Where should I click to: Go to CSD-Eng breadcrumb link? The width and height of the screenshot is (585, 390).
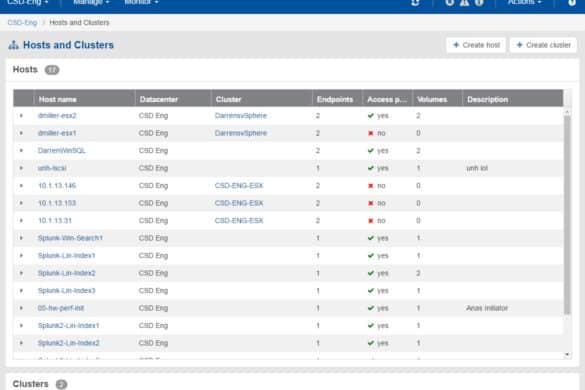[x=22, y=23]
